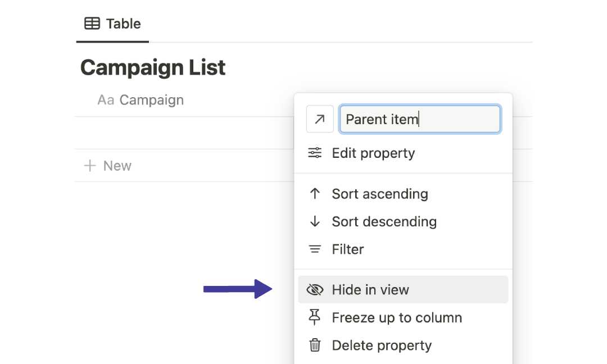Click the crossed-eye Hide icon
This screenshot has height=364, width=607.
[315, 289]
